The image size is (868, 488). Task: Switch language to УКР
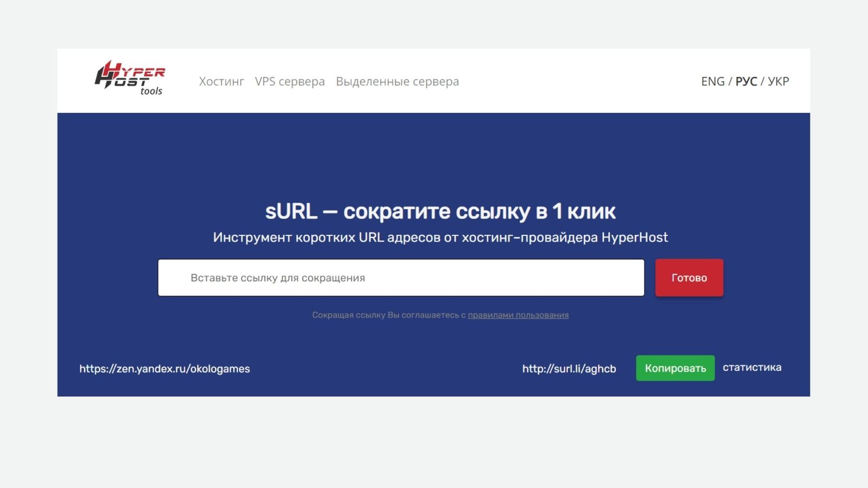(x=778, y=81)
